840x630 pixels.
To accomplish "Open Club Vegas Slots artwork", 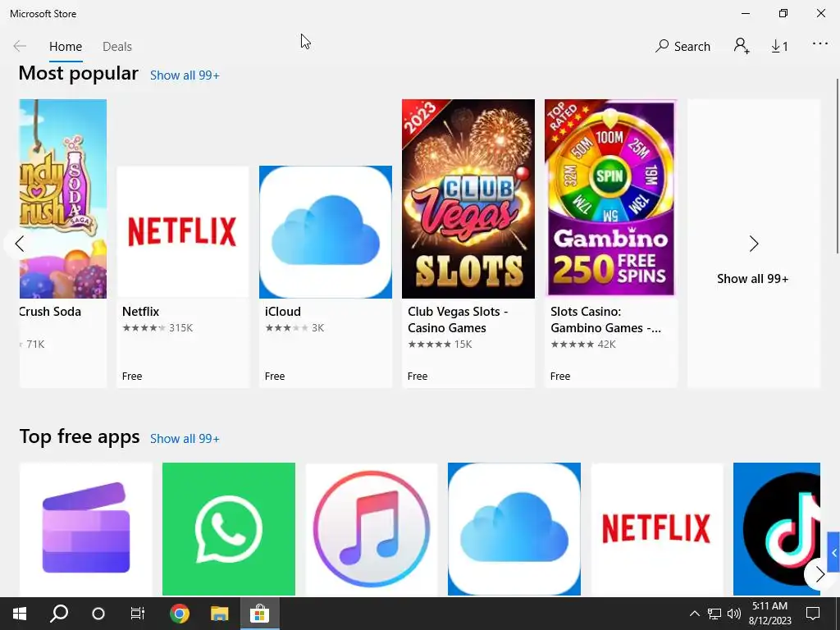I will tap(468, 199).
